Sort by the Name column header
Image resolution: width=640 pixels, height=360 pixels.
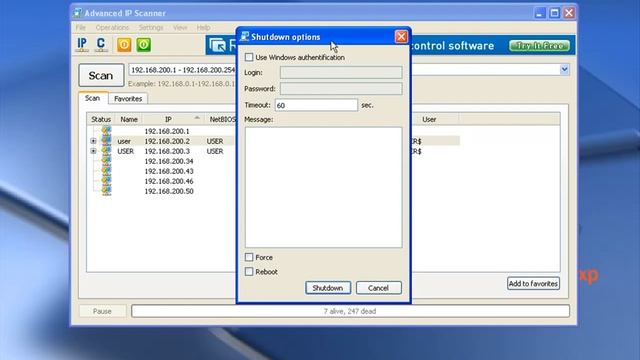tap(129, 119)
